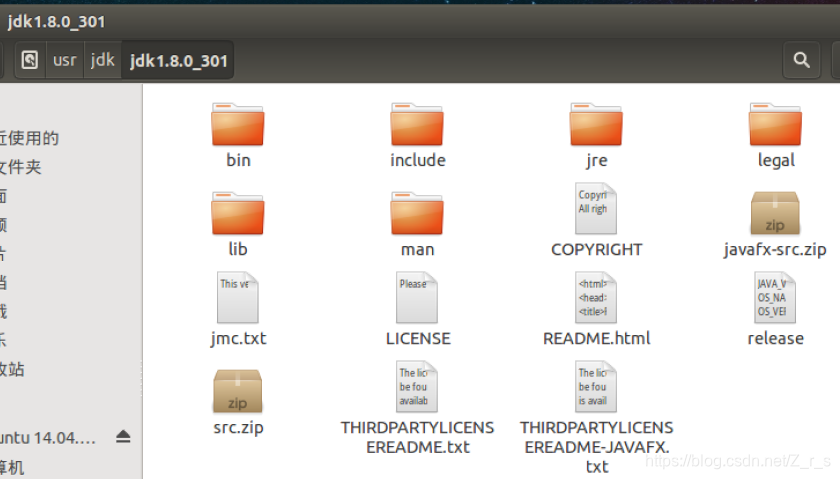The height and width of the screenshot is (479, 840).
Task: Go to the usr path segment
Action: coord(65,60)
